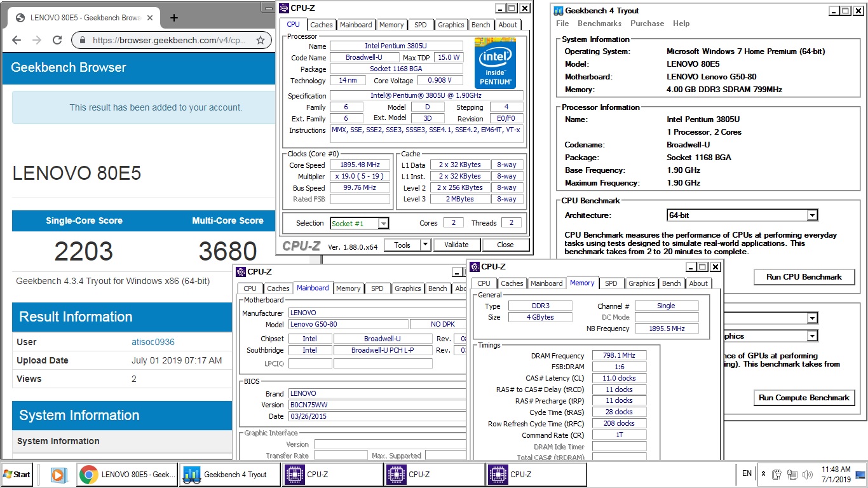Click the CPU-Z icon in the CPU window title bar

pos(284,8)
